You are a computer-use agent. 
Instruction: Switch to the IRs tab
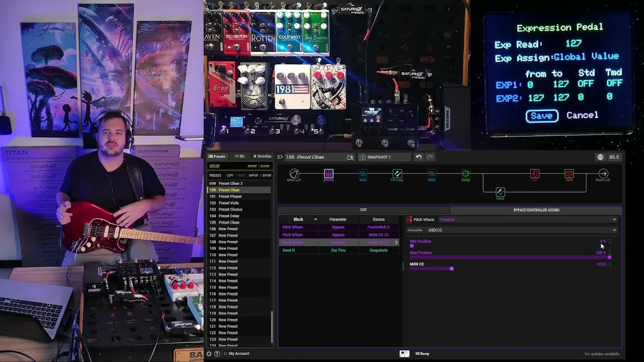pyautogui.click(x=239, y=156)
